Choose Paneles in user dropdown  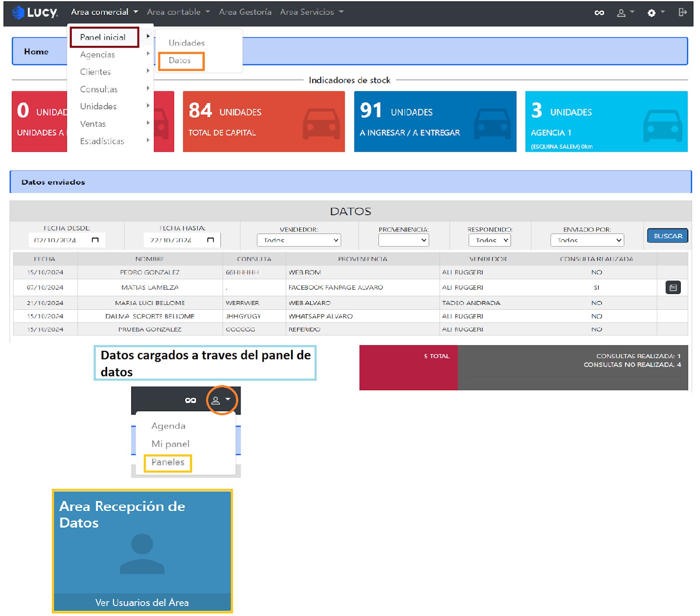tap(168, 462)
